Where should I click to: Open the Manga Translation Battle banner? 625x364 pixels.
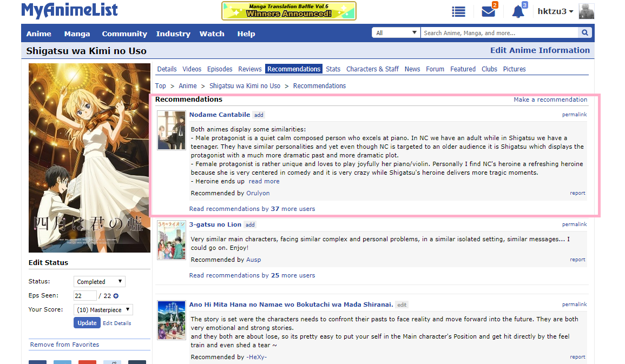289,11
